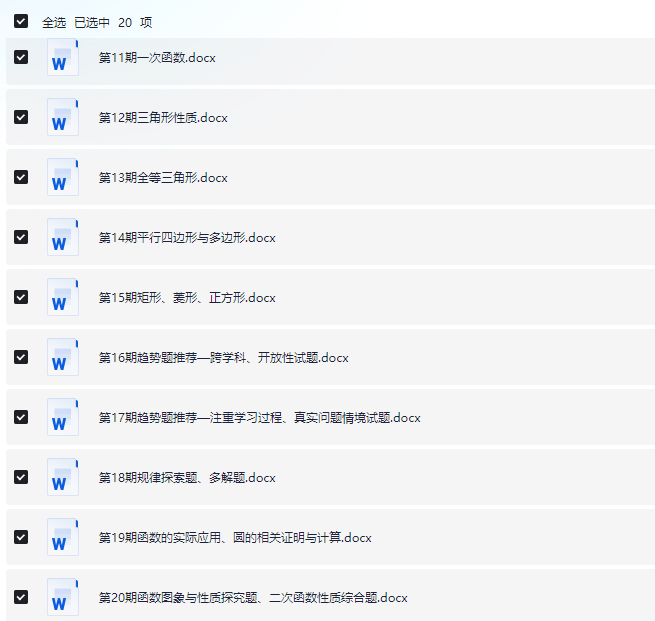Open file name 第15期矩形、菱形、正方形.docx

coord(187,298)
